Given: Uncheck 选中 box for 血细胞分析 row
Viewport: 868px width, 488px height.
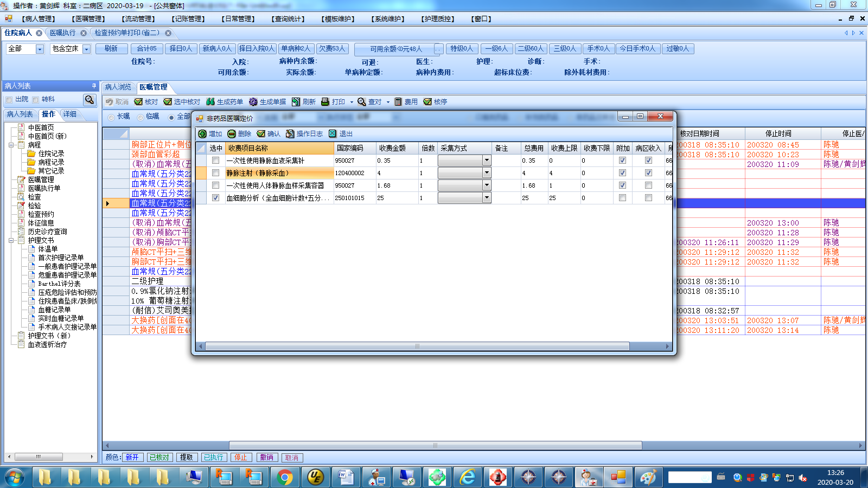Looking at the screenshot, I should (216, 198).
